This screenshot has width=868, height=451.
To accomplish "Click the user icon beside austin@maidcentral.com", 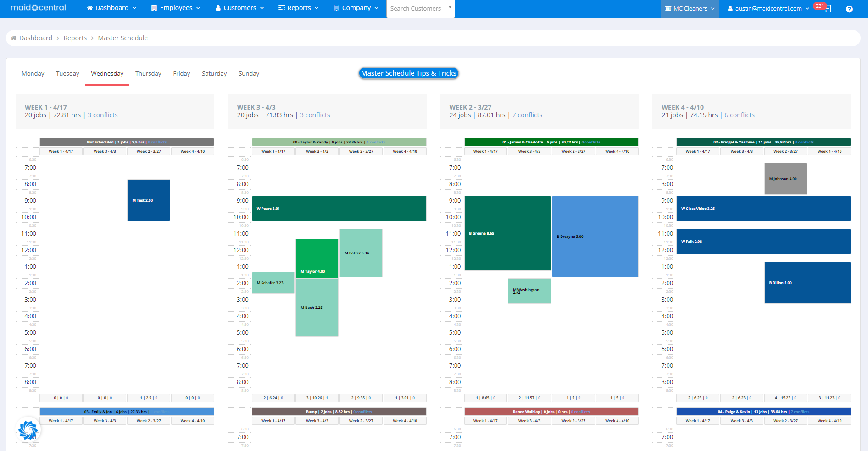I will [729, 8].
